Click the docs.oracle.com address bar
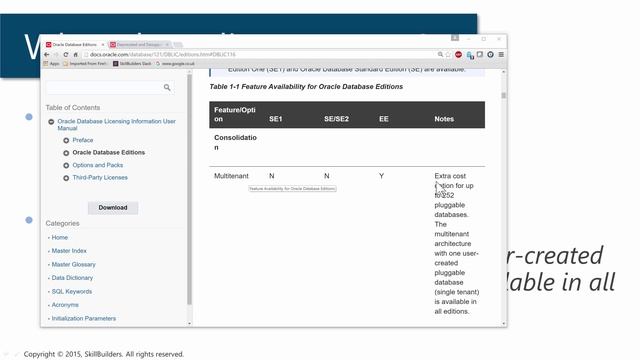Viewport: 640px width, 360px height. [x=260, y=54]
